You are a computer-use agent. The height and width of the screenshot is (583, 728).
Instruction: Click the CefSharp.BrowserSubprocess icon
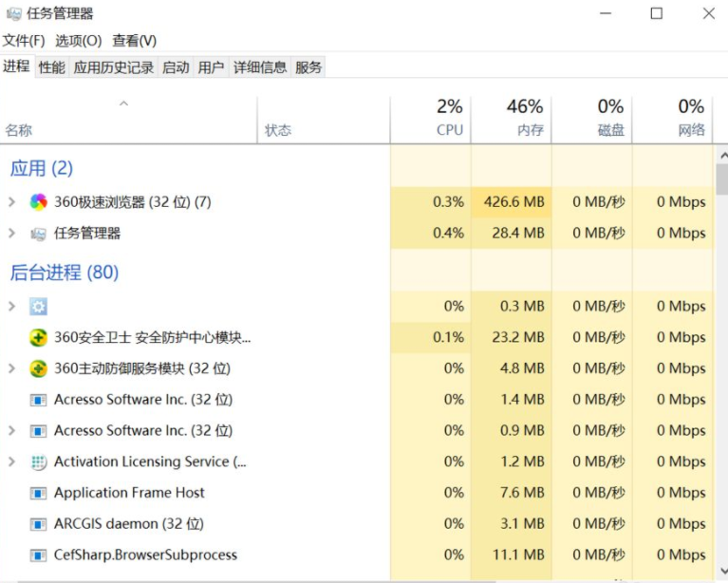(x=38, y=555)
